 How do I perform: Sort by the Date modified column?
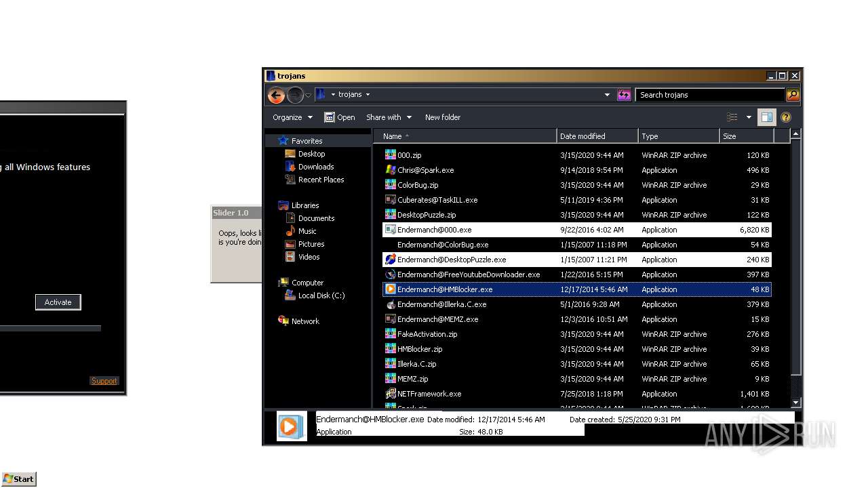point(597,136)
